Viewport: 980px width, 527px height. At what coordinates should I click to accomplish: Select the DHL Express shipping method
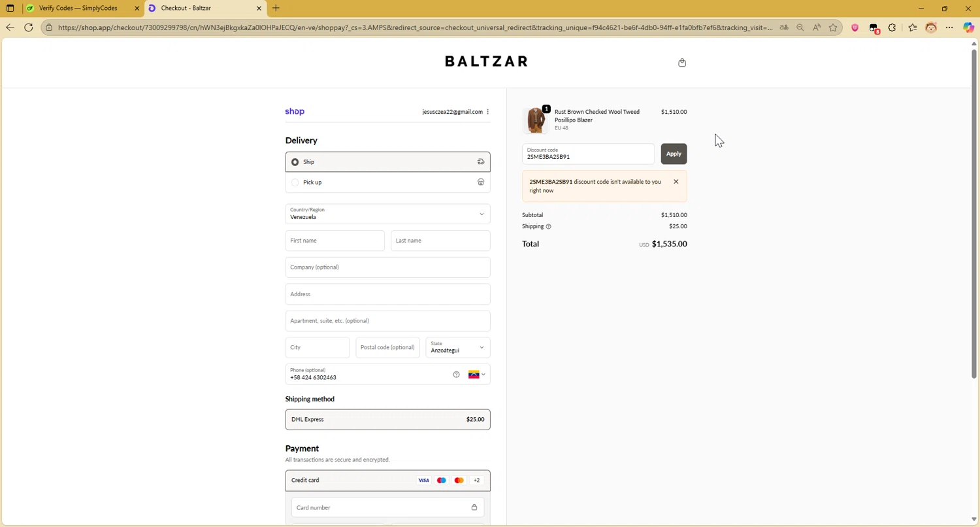pyautogui.click(x=387, y=419)
